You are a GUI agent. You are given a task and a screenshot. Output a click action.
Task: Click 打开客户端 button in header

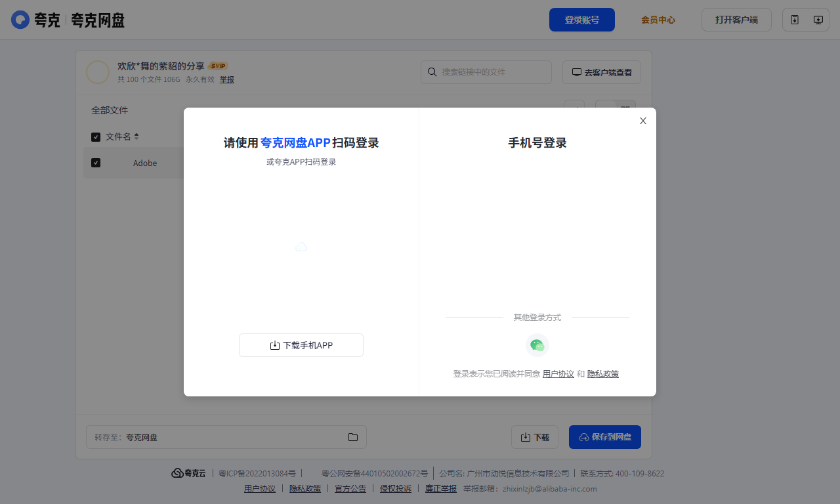(736, 20)
